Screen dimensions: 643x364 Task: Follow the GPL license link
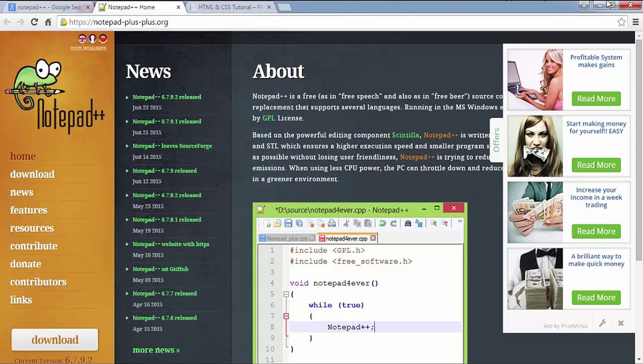pos(268,118)
